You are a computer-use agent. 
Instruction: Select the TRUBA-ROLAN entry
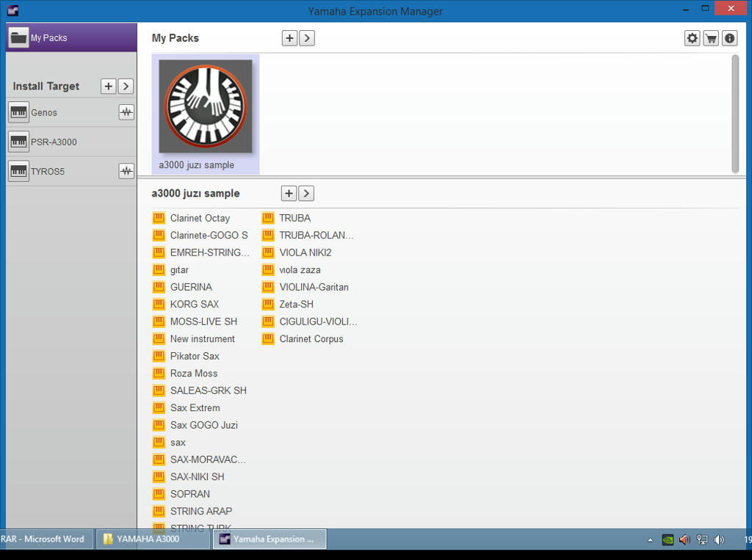coord(308,236)
